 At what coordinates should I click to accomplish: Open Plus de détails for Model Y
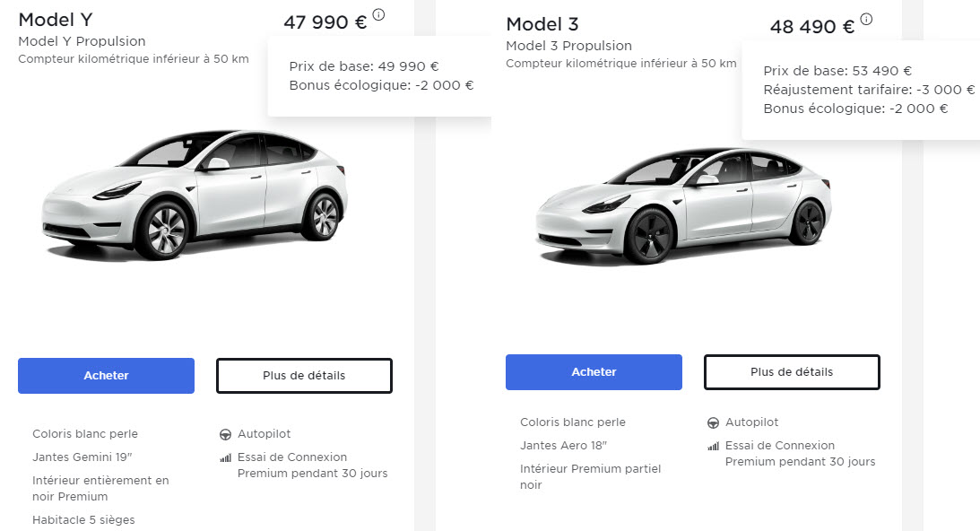tap(304, 376)
